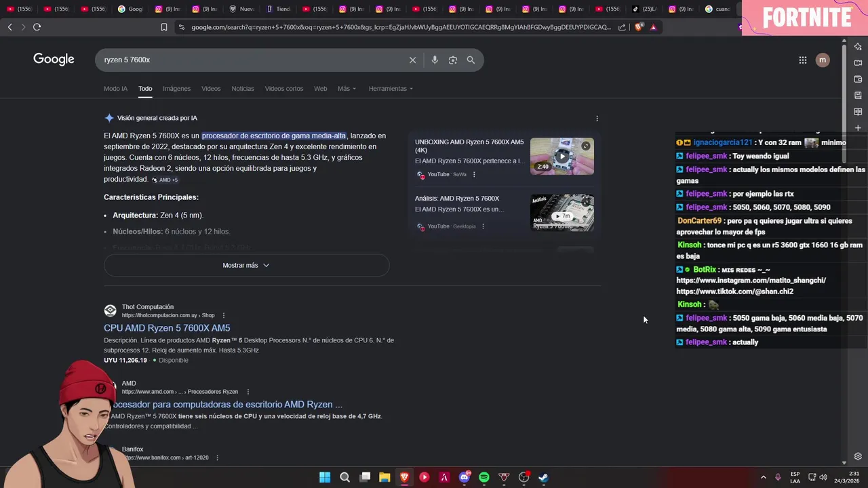
Task: Open three-dot menu for Banifox result
Action: pos(217,458)
